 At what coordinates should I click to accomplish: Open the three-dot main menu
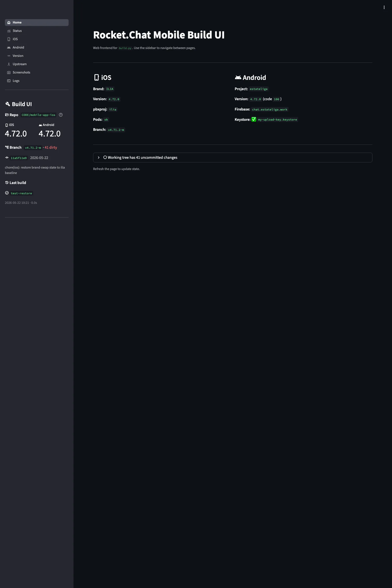point(384,8)
